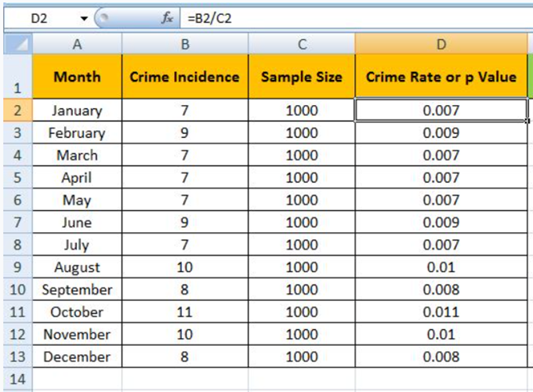Select column A header
Screen dimensions: 533x392
tap(77, 45)
